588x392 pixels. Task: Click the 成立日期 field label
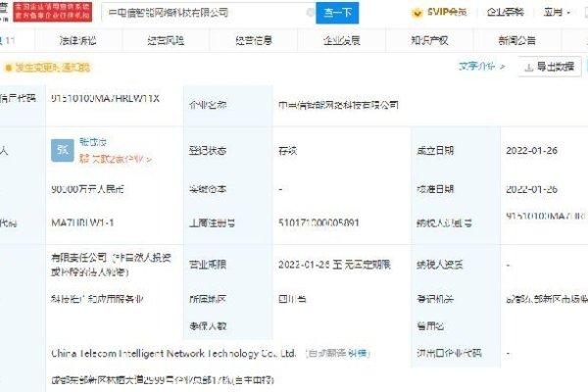(x=435, y=151)
